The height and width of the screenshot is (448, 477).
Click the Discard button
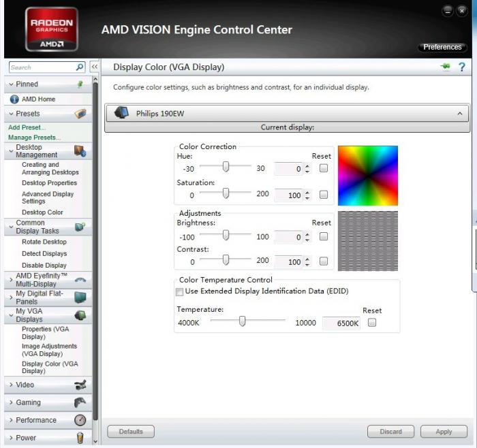pos(390,431)
